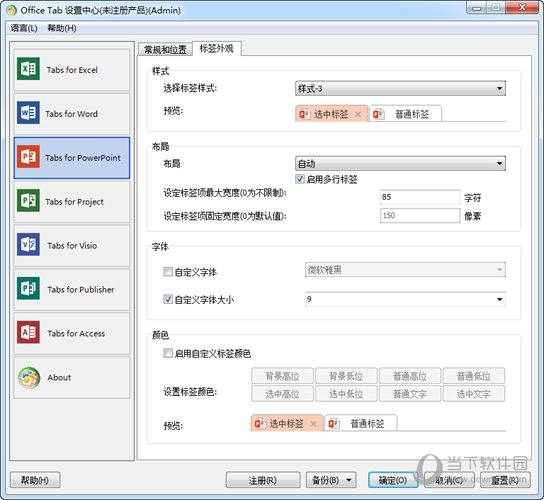Open the Project icon in the sidebar

tap(28, 201)
